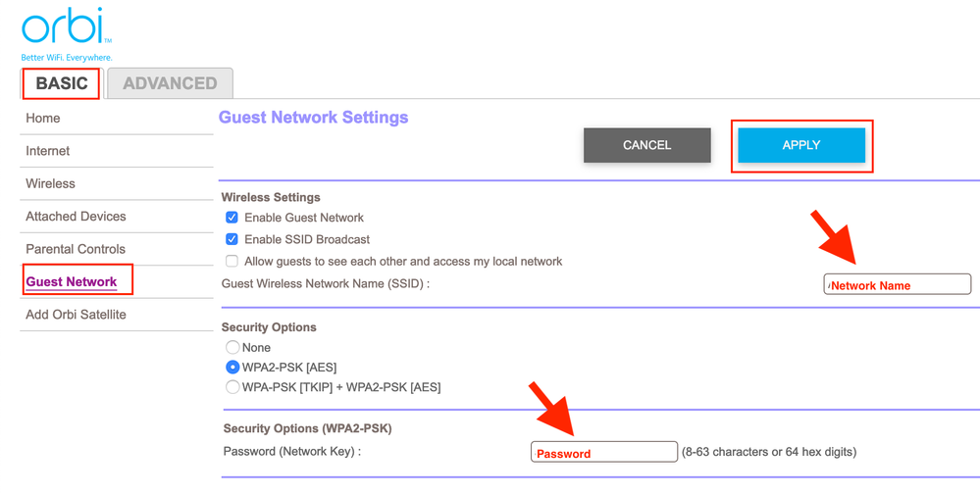Select Wireless from the sidebar
Viewport: 980px width, 494px height.
click(51, 183)
